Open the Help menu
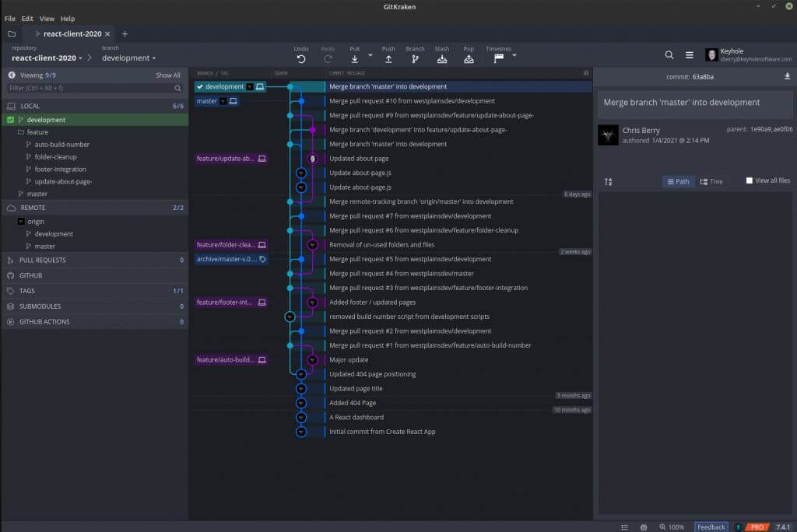 (68, 19)
